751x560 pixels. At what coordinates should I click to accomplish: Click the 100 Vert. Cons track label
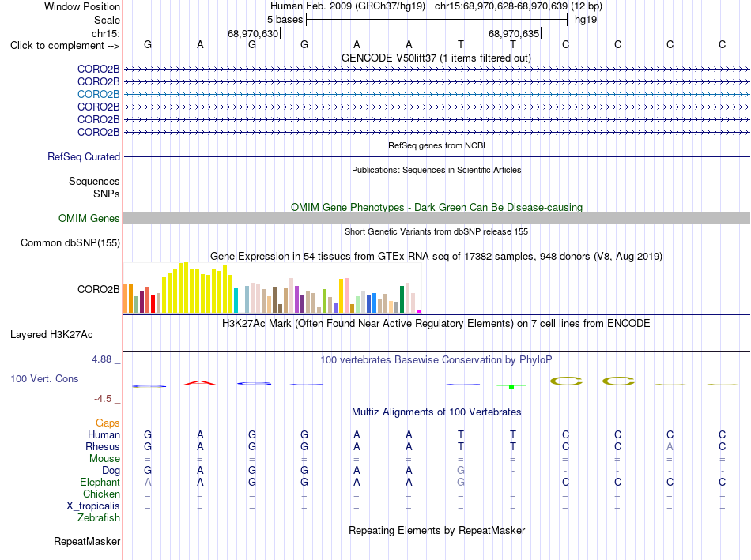click(x=44, y=378)
